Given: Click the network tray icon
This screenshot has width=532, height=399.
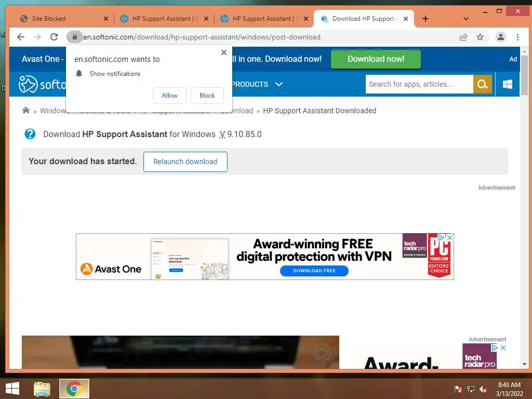Looking at the screenshot, I should (x=471, y=389).
